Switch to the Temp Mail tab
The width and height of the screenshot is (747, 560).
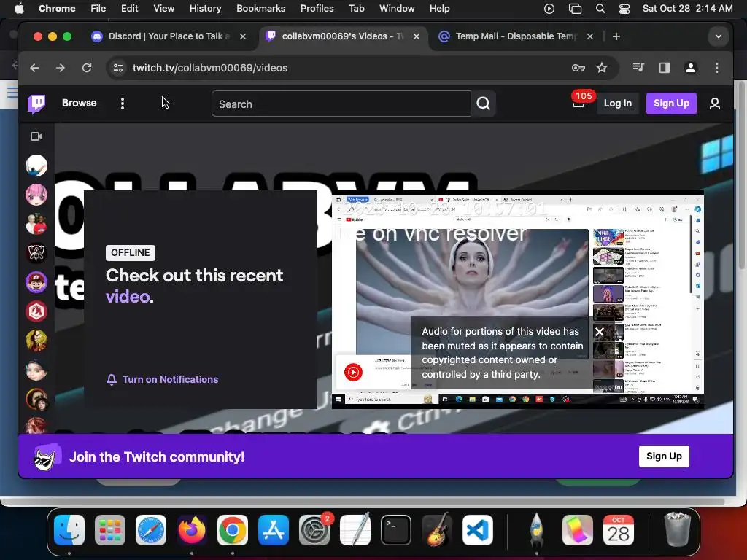[516, 36]
